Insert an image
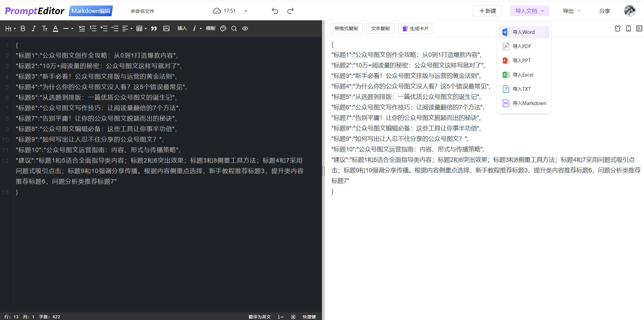The image size is (644, 320). [166, 28]
